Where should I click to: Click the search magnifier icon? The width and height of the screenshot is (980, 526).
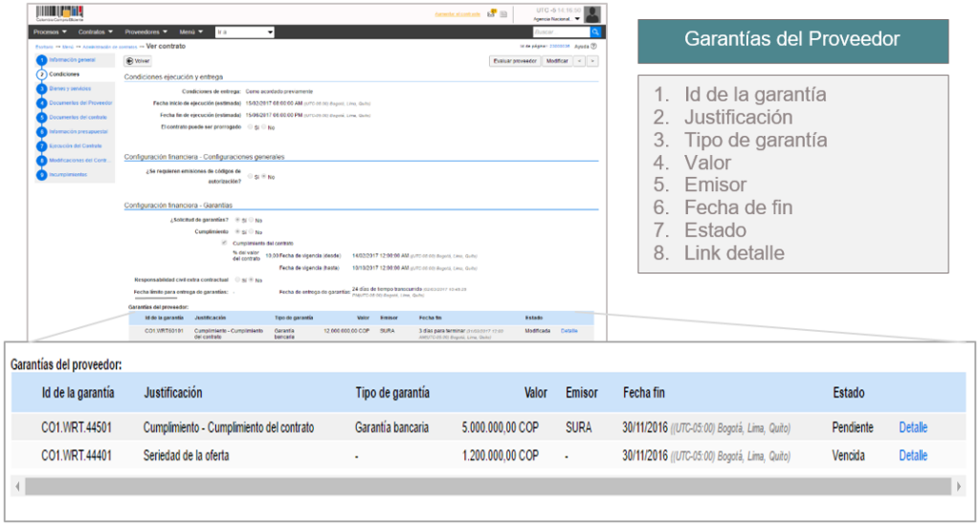[x=595, y=32]
